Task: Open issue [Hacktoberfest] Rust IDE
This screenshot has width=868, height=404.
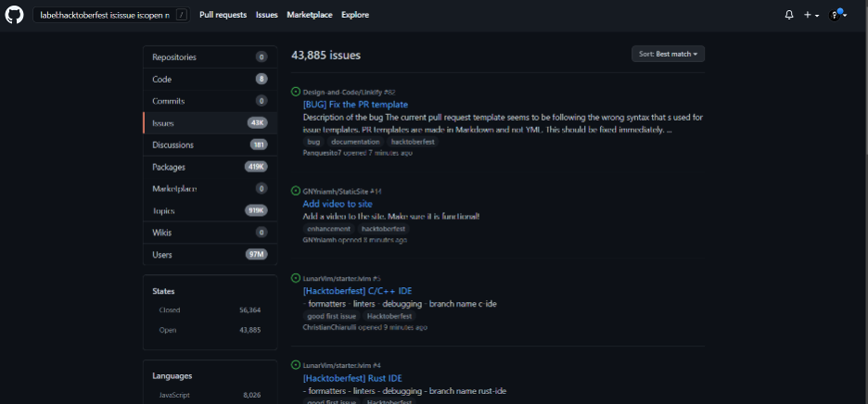Action: click(x=352, y=378)
